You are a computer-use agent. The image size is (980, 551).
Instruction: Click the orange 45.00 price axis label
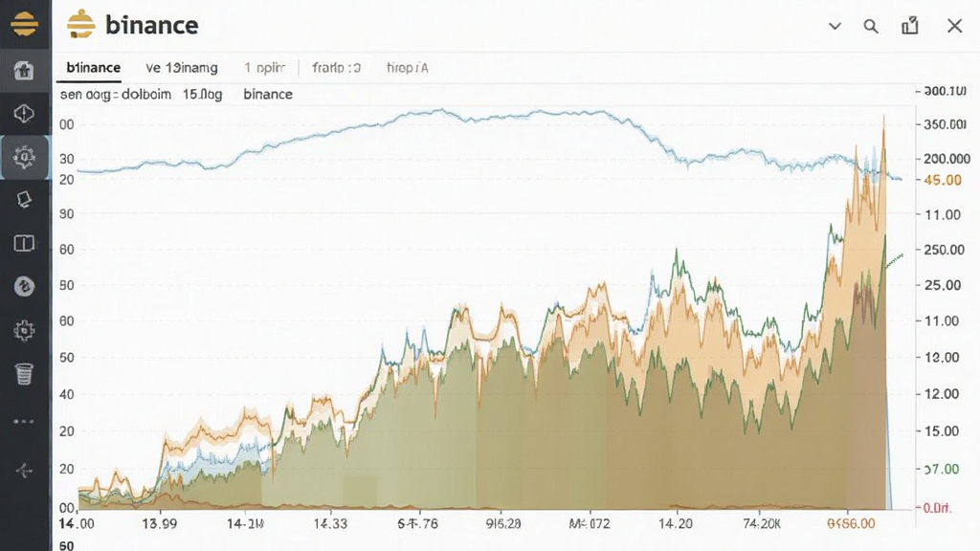(x=943, y=180)
